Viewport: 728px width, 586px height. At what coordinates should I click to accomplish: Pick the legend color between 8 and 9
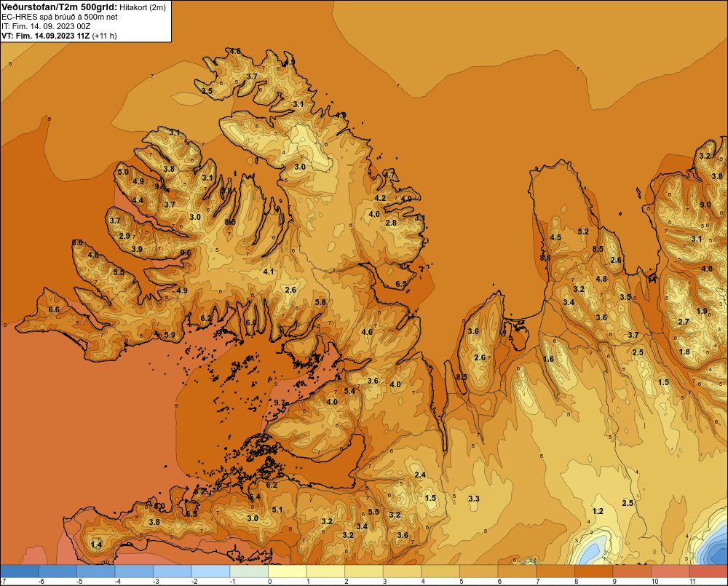(593, 571)
